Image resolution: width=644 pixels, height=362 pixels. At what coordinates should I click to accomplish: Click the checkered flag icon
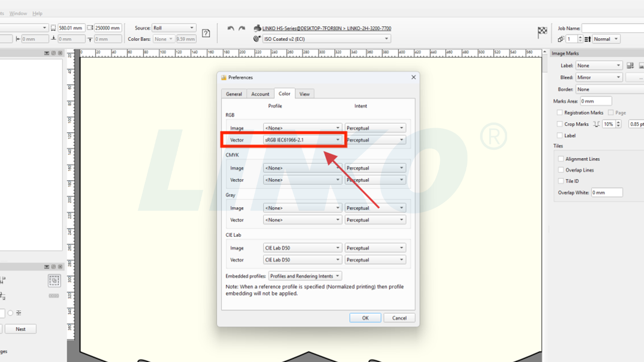click(x=542, y=33)
